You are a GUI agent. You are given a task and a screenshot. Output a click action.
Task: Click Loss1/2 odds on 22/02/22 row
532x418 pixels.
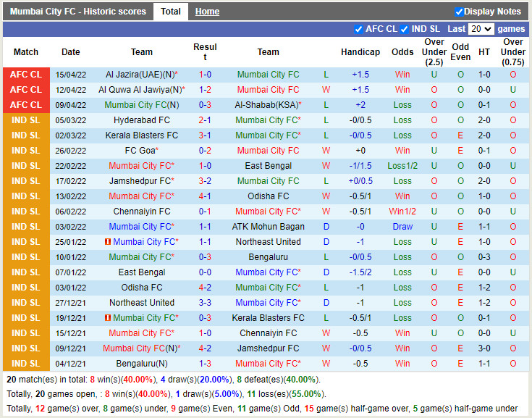click(402, 166)
